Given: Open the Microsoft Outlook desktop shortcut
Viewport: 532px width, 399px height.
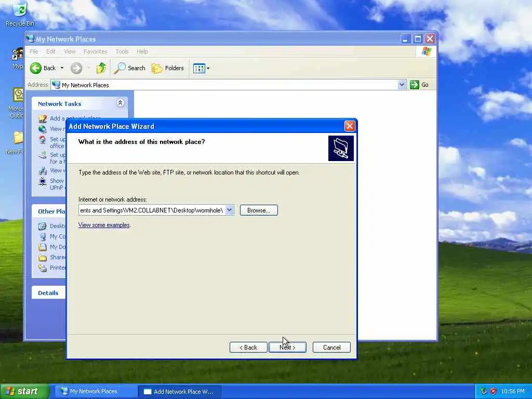Looking at the screenshot, I should pos(16,103).
